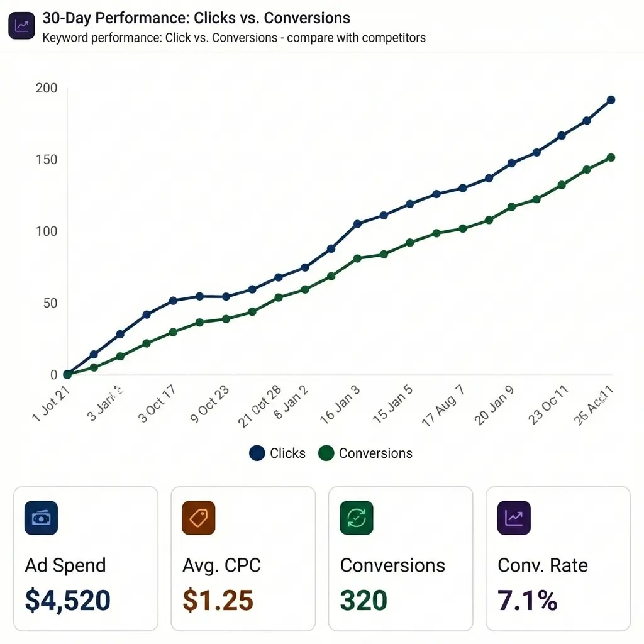Select the 320 Conversions total
The image size is (644, 644).
(364, 601)
